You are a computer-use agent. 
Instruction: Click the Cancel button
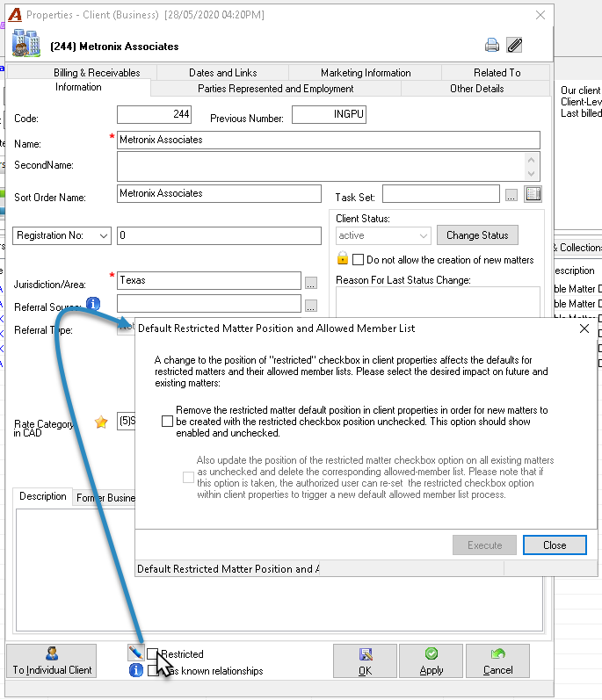[497, 661]
